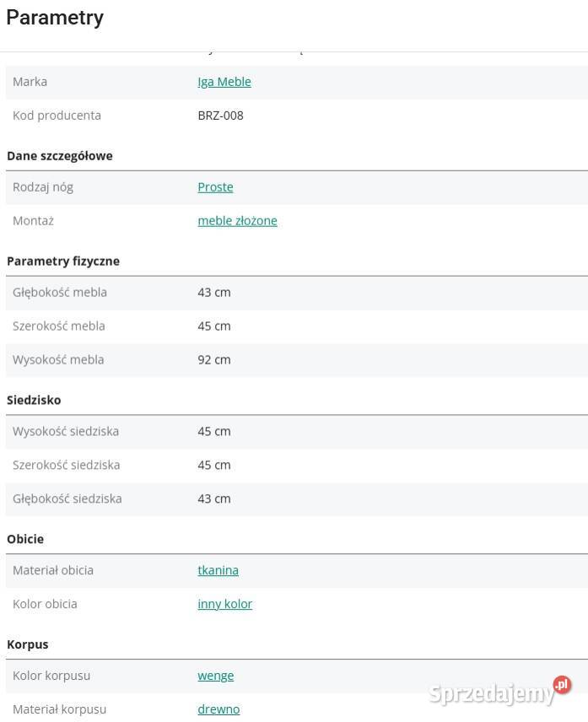Viewport: 588px width, 722px height.
Task: Click the Obicie section header
Action: [x=25, y=539]
